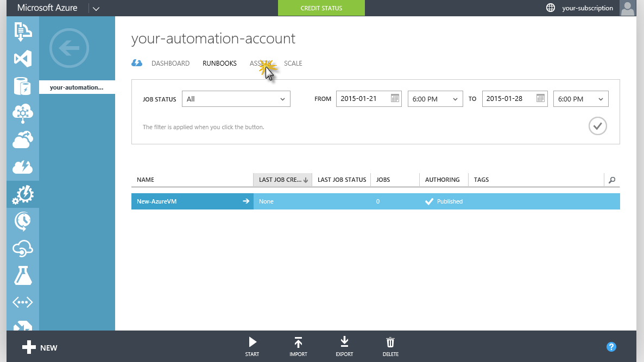The width and height of the screenshot is (644, 362).
Task: Open the Job Status dropdown
Action: tap(236, 99)
